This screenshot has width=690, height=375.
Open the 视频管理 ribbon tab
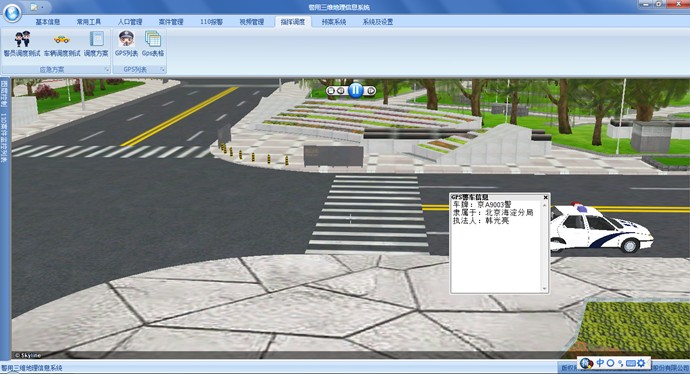click(252, 22)
